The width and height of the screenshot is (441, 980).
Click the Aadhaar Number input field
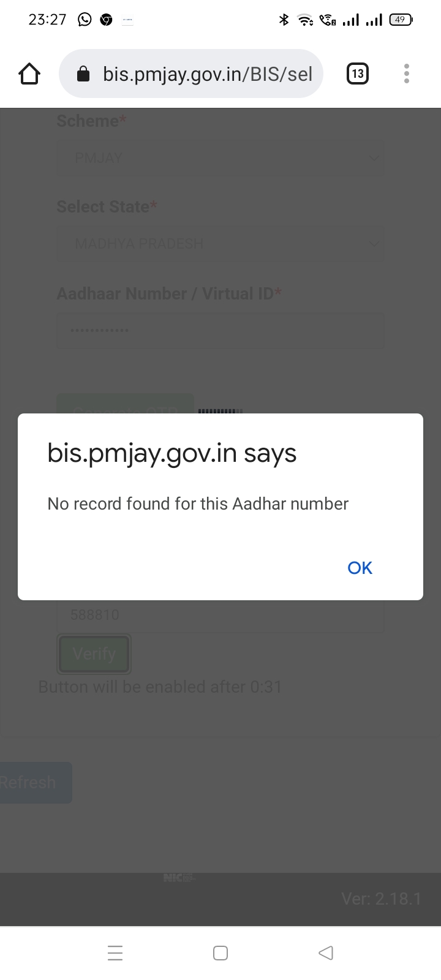[221, 331]
